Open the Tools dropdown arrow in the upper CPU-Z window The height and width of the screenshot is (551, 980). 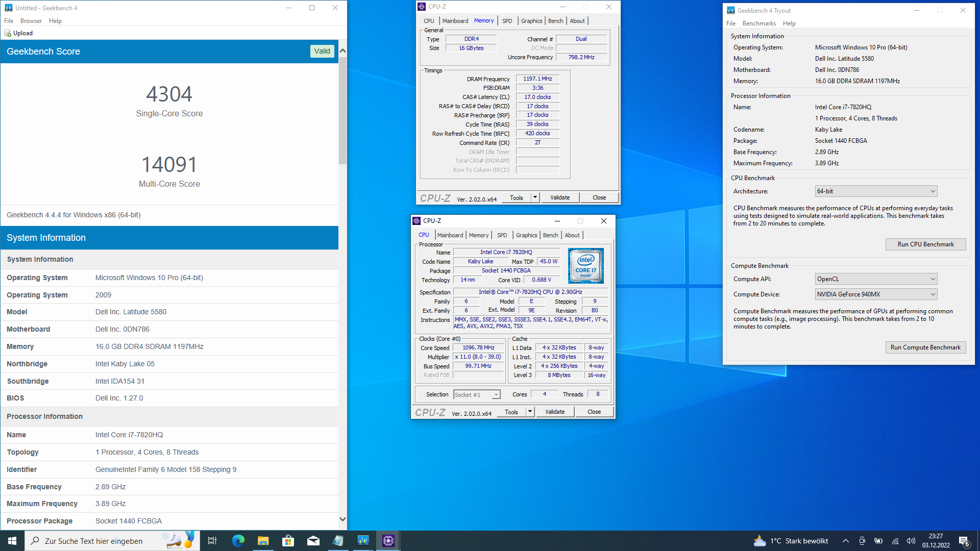[x=535, y=197]
